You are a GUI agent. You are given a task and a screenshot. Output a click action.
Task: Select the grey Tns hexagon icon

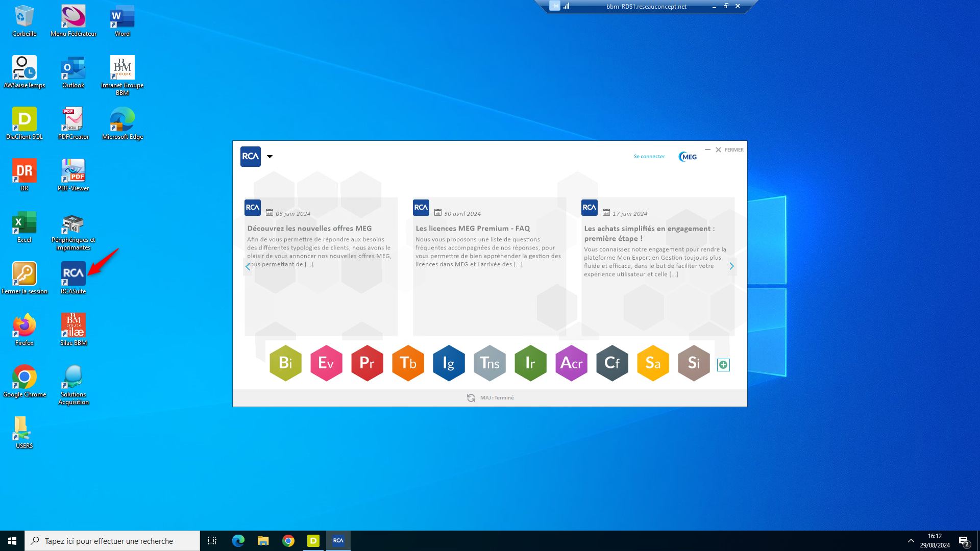click(x=489, y=363)
